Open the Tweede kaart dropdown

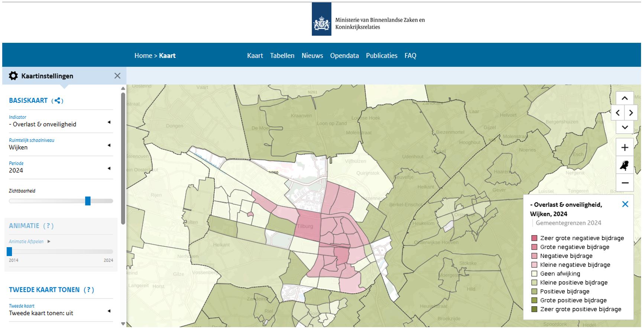tap(61, 310)
